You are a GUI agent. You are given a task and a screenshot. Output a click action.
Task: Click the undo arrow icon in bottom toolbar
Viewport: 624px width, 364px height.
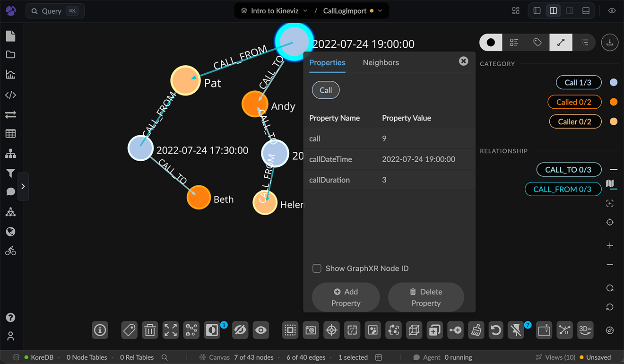[496, 330]
